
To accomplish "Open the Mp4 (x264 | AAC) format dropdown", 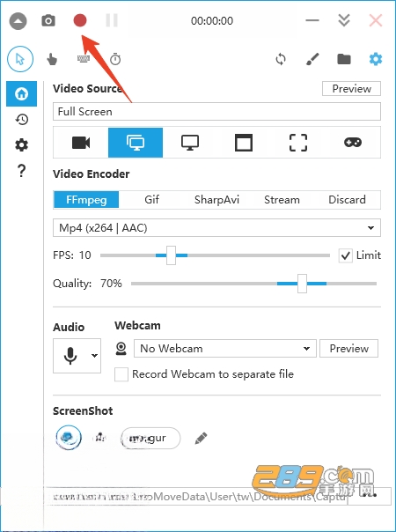I will [x=217, y=227].
